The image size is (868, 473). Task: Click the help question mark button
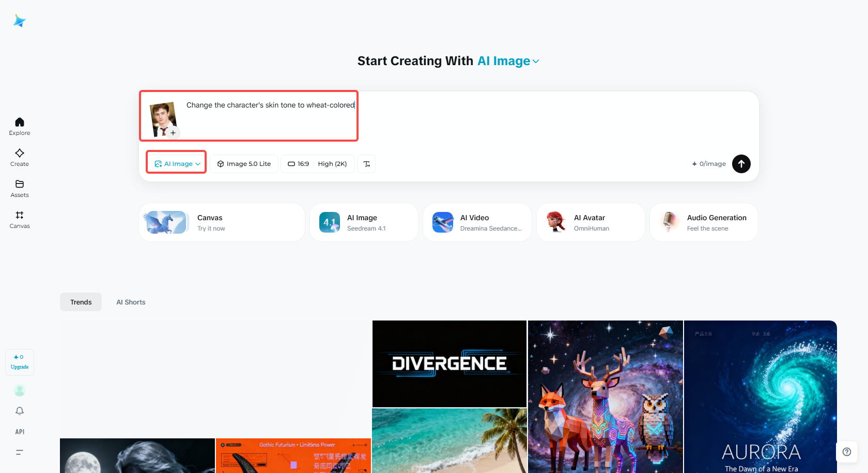(847, 452)
